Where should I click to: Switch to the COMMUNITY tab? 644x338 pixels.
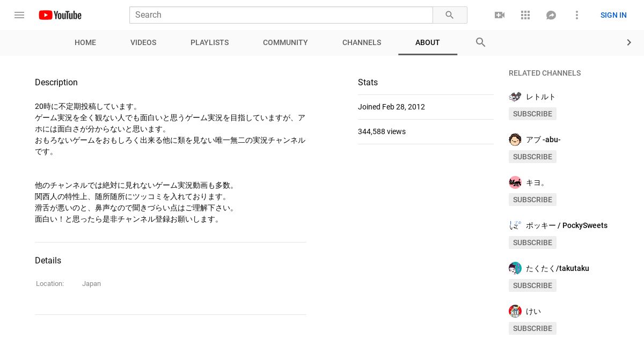pos(286,42)
